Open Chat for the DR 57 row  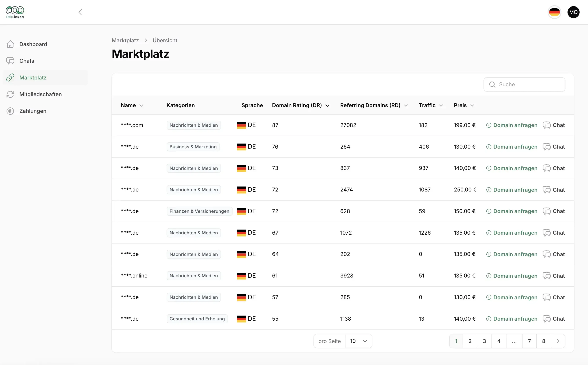554,297
